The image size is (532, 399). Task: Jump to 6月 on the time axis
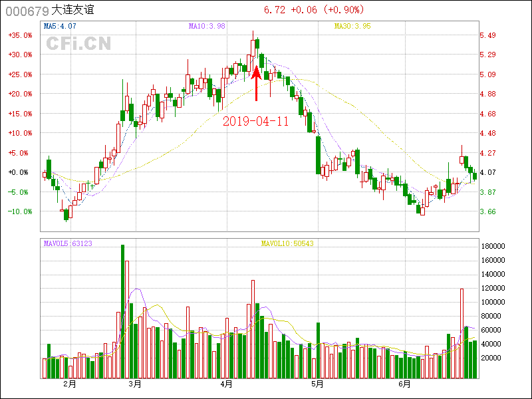(x=404, y=384)
